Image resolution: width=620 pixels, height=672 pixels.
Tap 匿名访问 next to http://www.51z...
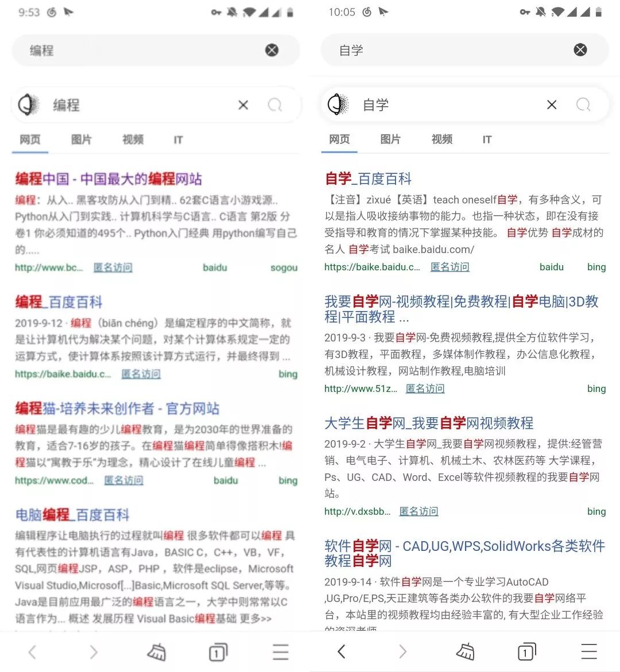pos(425,389)
